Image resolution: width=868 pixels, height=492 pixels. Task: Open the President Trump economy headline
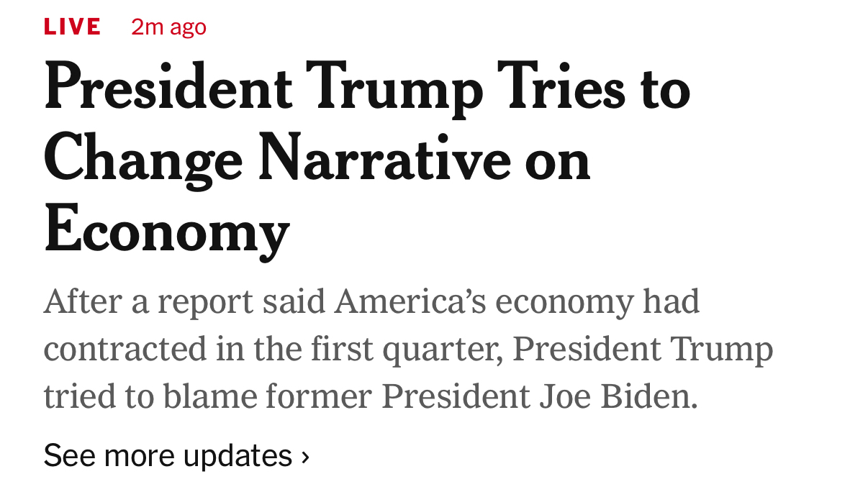point(367,90)
